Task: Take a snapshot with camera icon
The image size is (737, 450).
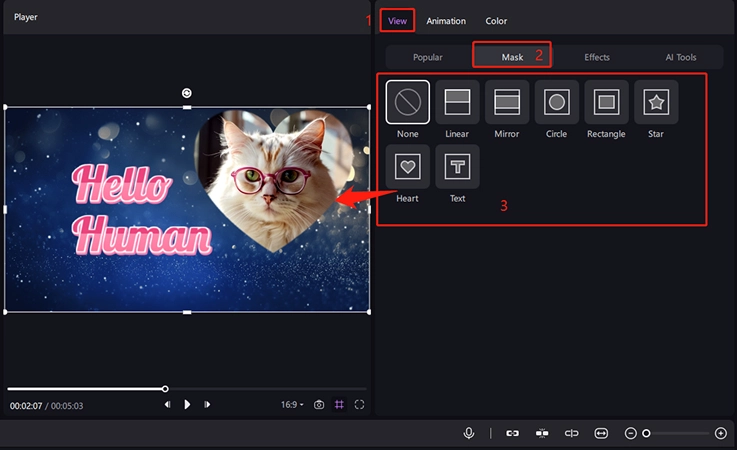Action: [x=319, y=404]
